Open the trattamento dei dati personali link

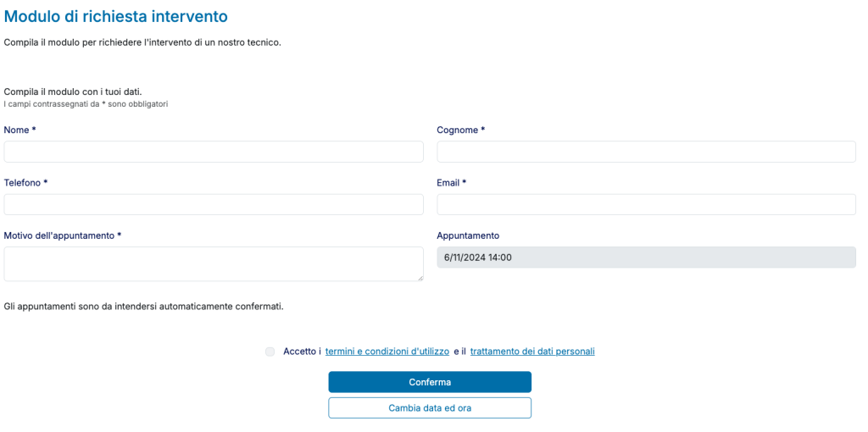pyautogui.click(x=532, y=352)
